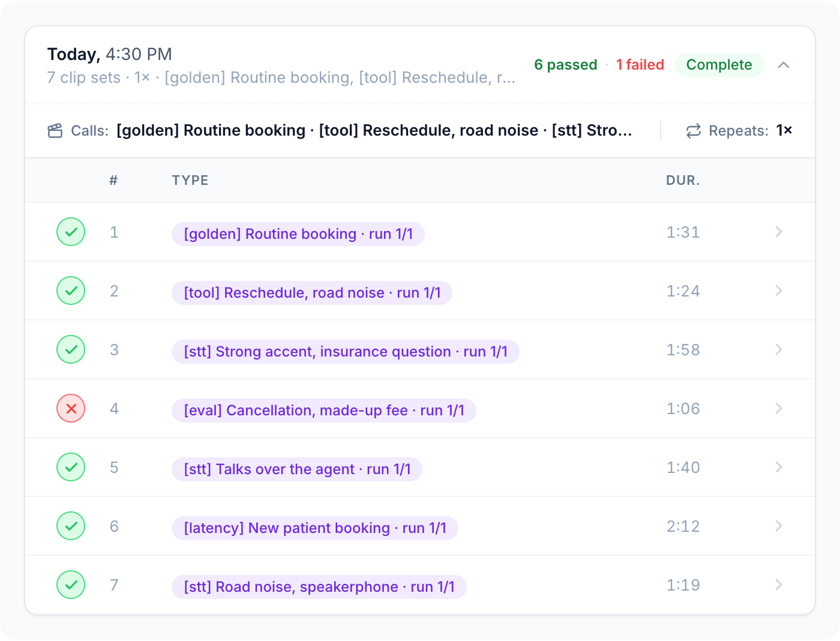Click the pass icon for Talks over the agent
840x641 pixels.
pos(71,467)
